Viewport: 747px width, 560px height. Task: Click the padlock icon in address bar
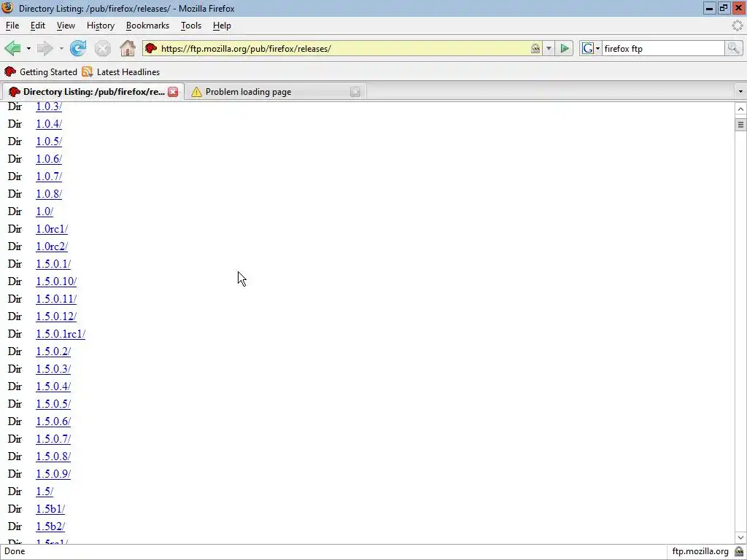(535, 48)
